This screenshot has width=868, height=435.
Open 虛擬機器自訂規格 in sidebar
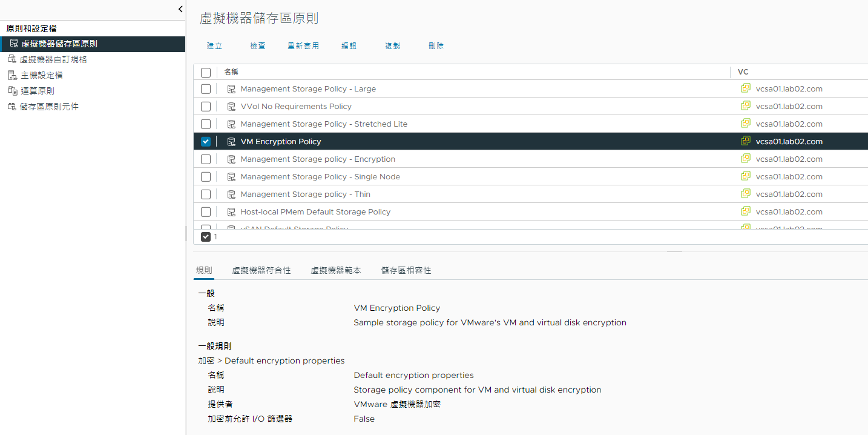[x=53, y=59]
